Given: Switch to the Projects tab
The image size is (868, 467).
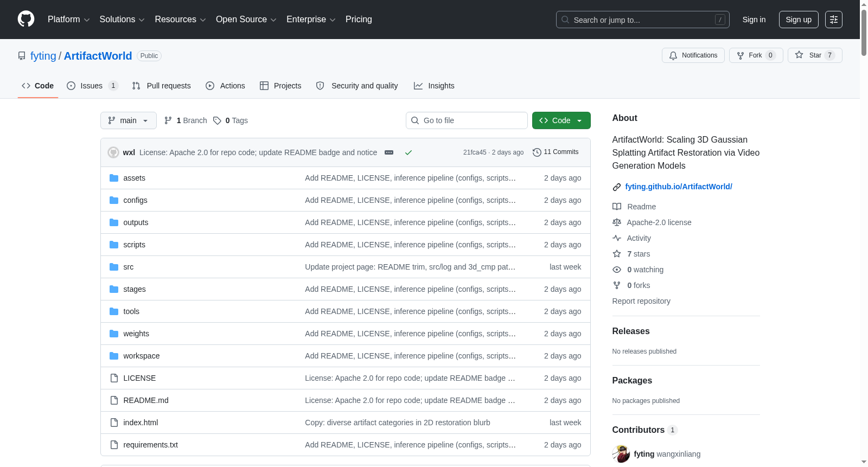Looking at the screenshot, I should [280, 86].
